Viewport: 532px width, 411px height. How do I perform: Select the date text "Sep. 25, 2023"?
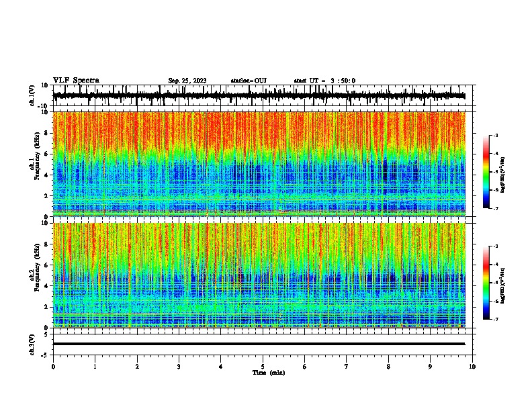(187, 81)
